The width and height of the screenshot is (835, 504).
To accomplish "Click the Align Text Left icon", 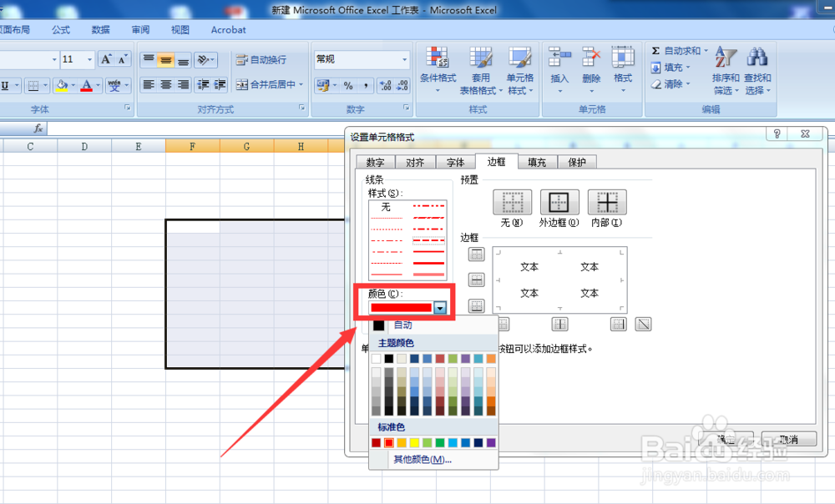I will [149, 84].
